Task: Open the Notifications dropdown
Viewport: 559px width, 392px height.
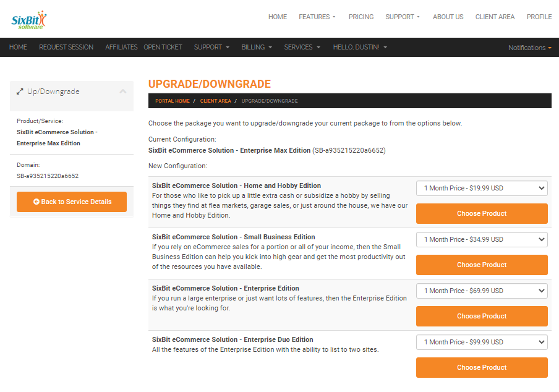Action: point(530,48)
